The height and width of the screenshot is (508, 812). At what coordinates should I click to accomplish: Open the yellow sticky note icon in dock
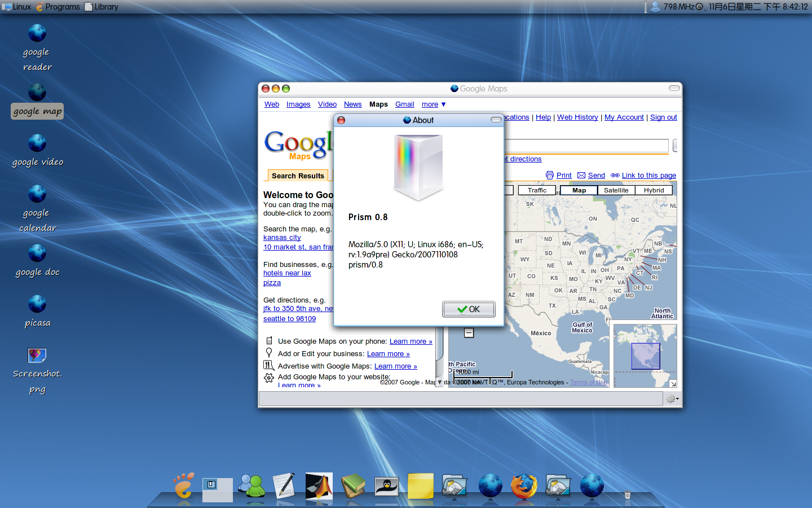421,486
